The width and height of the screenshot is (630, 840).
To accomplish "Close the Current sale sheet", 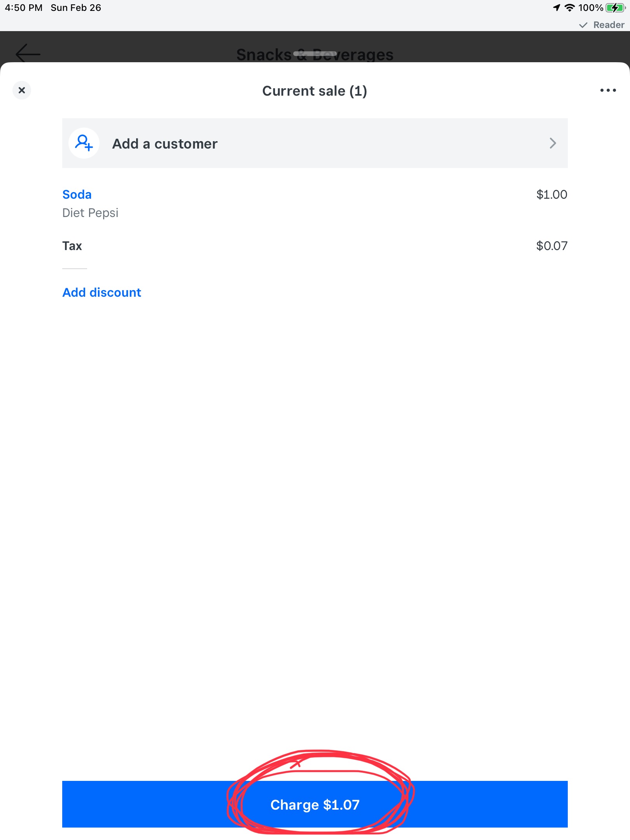I will coord(22,90).
